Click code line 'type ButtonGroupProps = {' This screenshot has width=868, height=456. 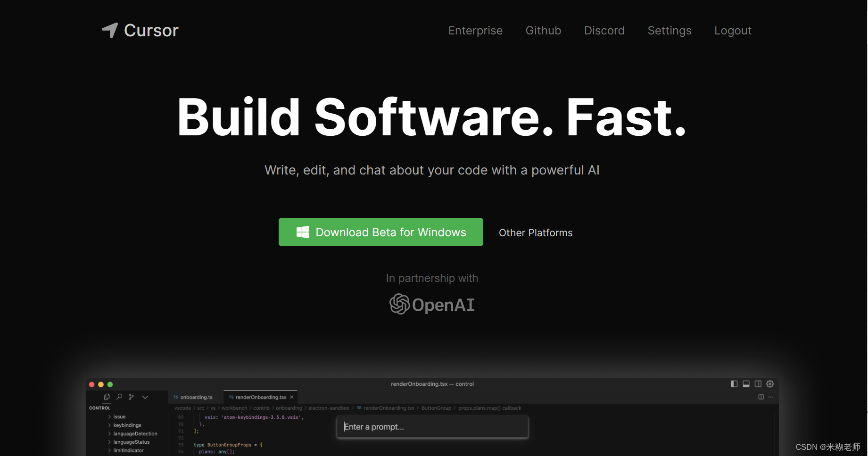click(x=228, y=445)
